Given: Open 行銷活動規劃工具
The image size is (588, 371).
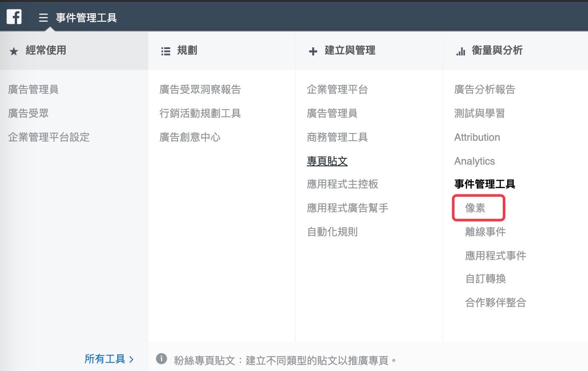Looking at the screenshot, I should (200, 113).
